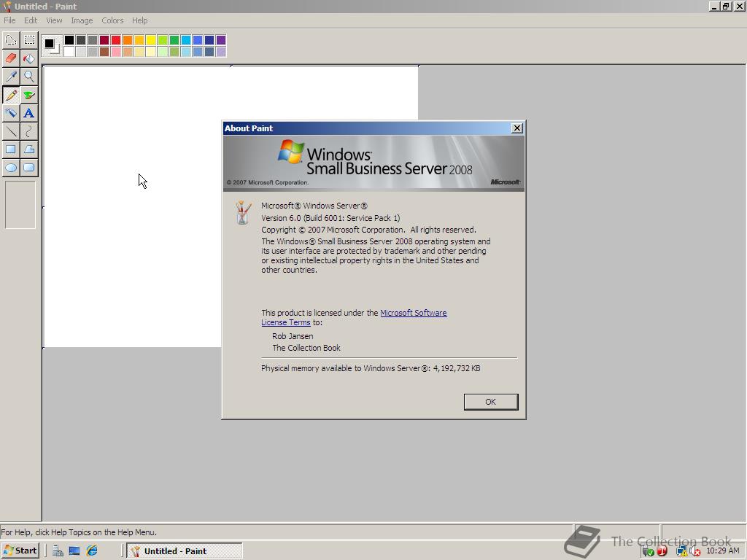This screenshot has width=747, height=560.
Task: Click OK in About Paint dialog
Action: tap(491, 402)
